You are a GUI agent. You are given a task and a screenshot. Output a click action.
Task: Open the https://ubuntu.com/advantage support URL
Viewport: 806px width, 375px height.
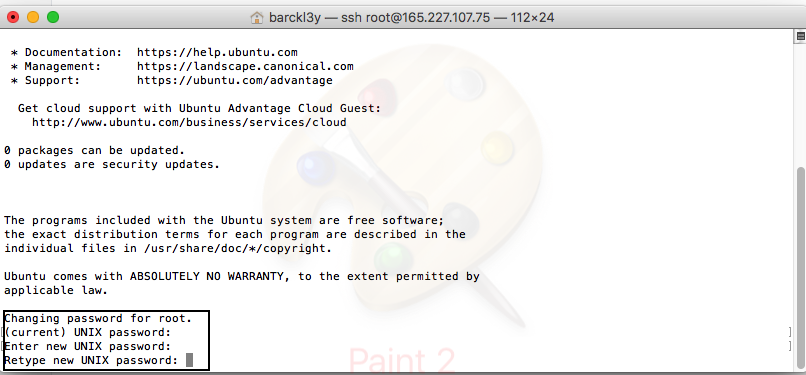235,80
